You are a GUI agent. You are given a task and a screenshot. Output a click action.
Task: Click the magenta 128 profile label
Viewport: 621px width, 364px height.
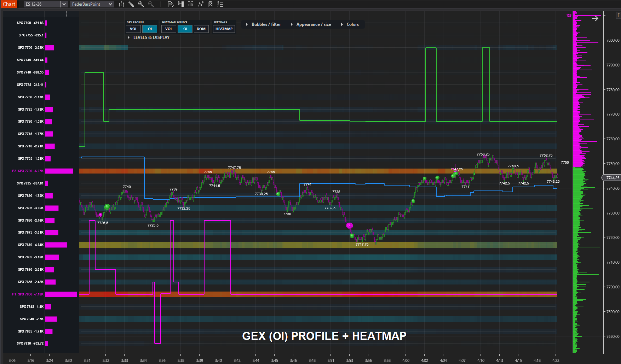pyautogui.click(x=569, y=16)
